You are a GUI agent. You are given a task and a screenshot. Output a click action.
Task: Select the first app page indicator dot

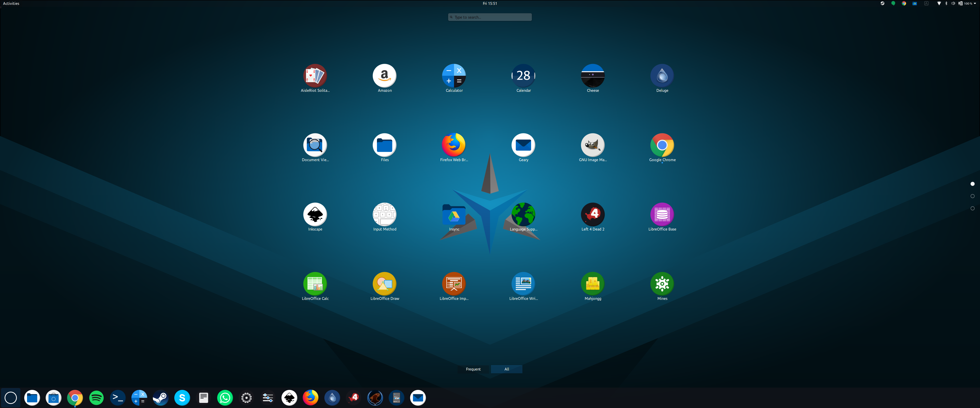pyautogui.click(x=972, y=184)
